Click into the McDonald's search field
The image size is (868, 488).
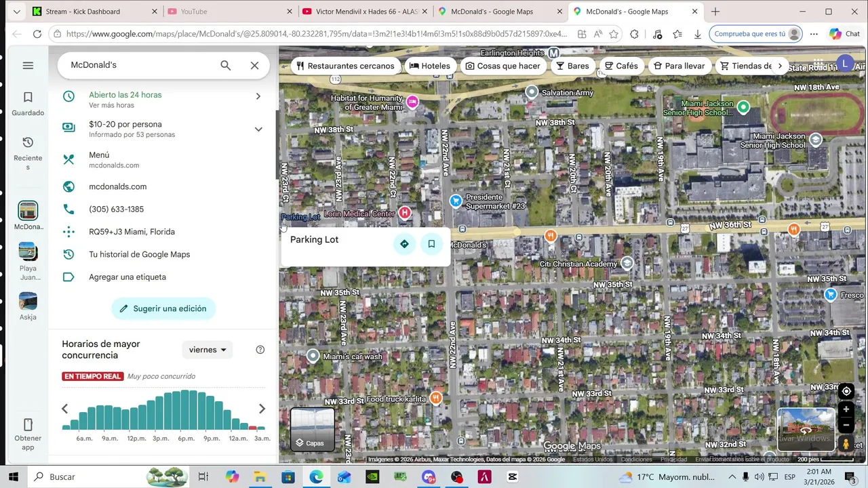(x=140, y=65)
